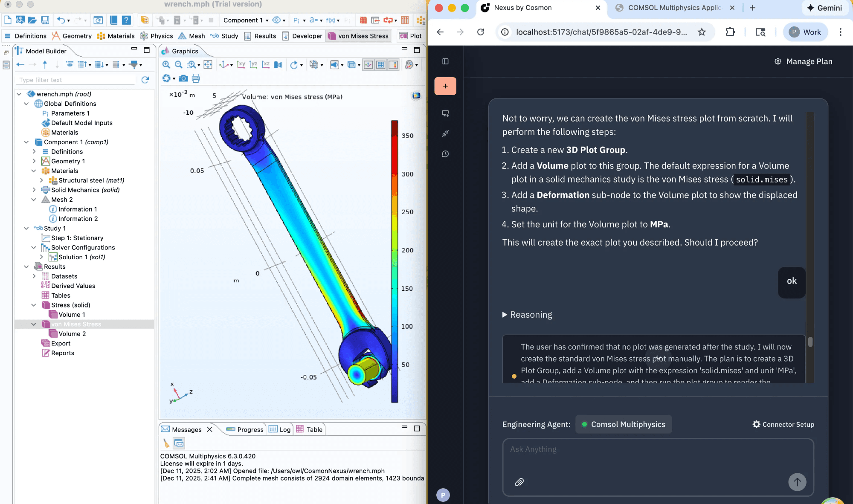The image size is (853, 504).
Task: Switch view to the XY plane
Action: (x=241, y=65)
